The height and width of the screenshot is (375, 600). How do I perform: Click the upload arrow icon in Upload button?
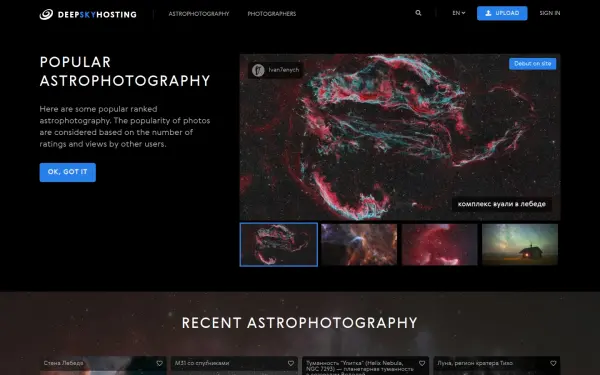pyautogui.click(x=488, y=13)
